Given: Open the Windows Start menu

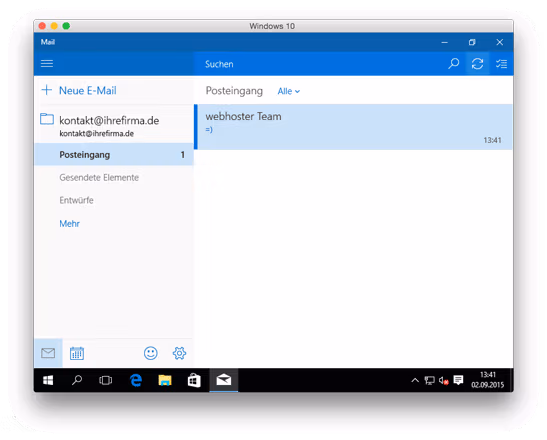Looking at the screenshot, I should pyautogui.click(x=48, y=380).
